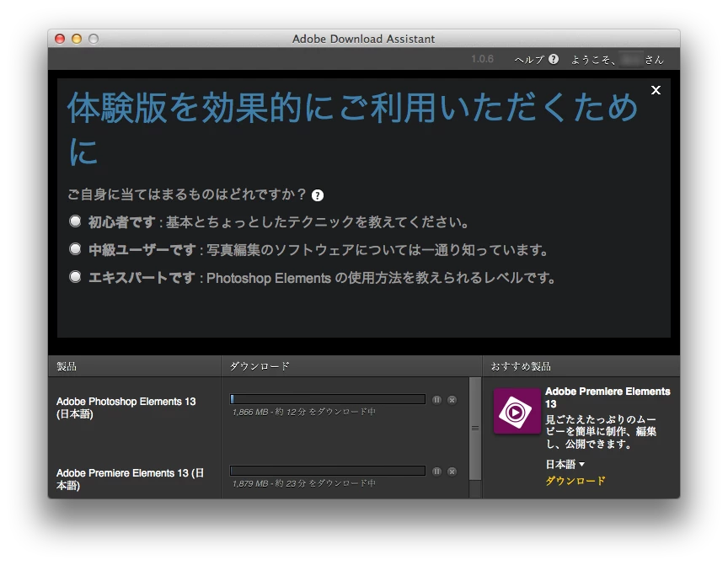Click the version number 1.0.6
Image resolution: width=728 pixels, height=565 pixels.
(483, 59)
